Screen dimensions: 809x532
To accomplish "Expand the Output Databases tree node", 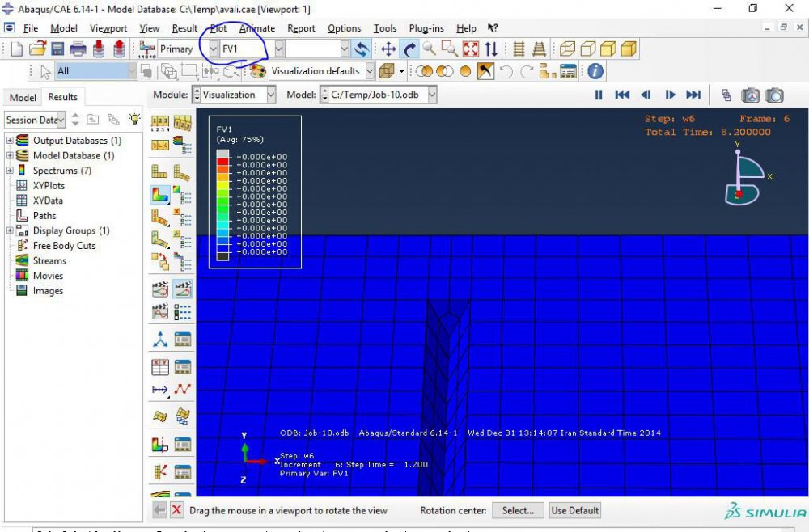I will click(x=10, y=141).
